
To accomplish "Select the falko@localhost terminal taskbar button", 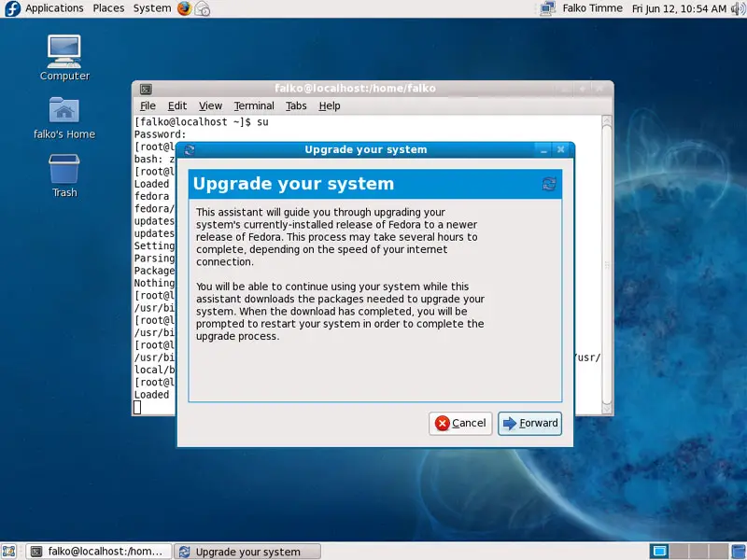I will (99, 552).
